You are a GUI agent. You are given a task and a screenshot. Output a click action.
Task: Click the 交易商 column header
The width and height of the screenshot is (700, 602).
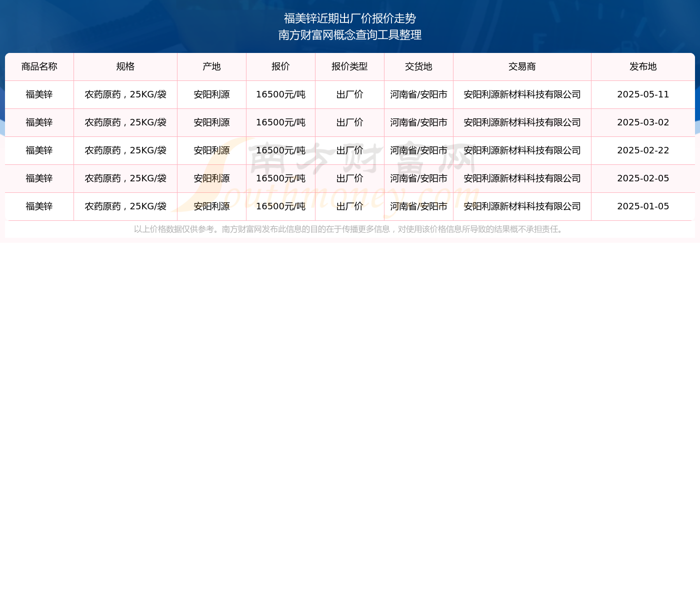pos(522,67)
